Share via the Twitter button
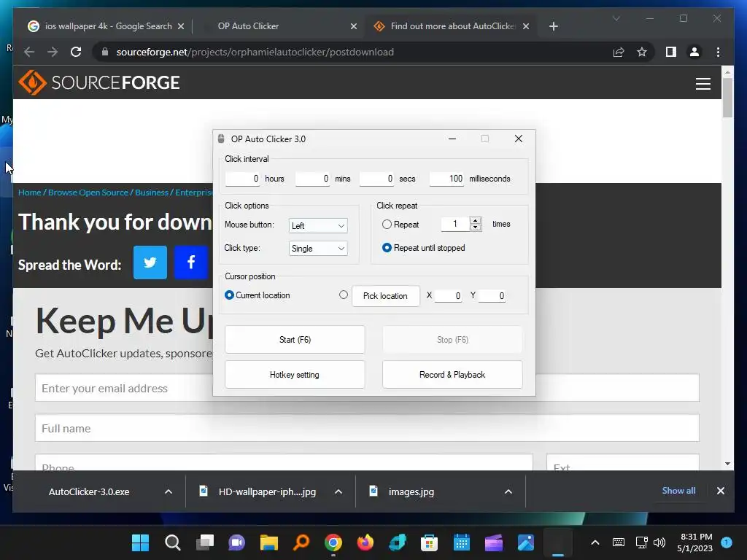Screen dimensions: 747x560 pyautogui.click(x=150, y=262)
